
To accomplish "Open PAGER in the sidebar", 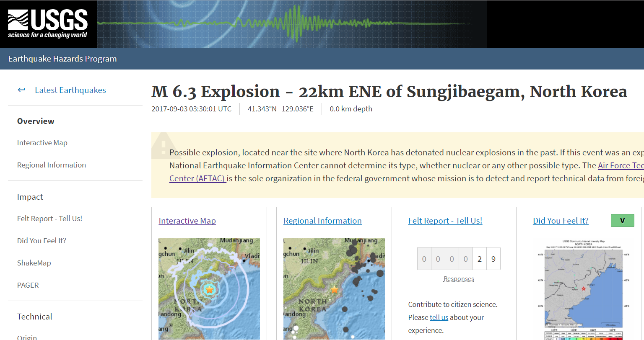I will (x=28, y=285).
